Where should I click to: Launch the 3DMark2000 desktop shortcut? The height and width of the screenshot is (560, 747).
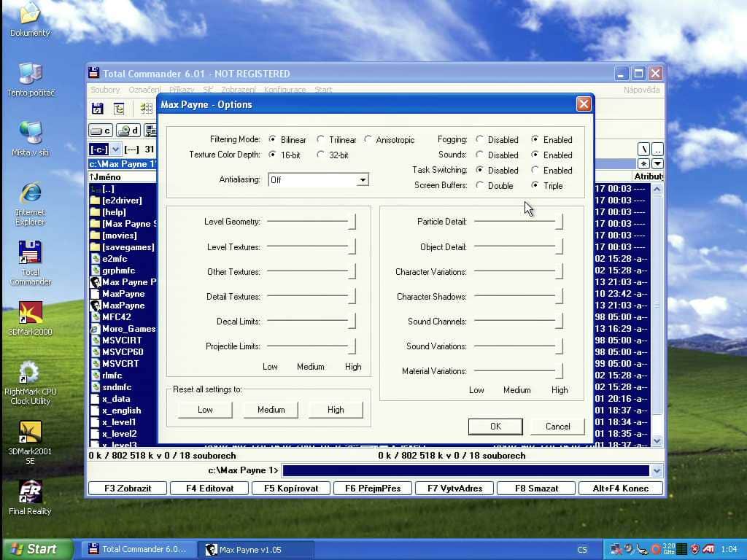pyautogui.click(x=30, y=318)
